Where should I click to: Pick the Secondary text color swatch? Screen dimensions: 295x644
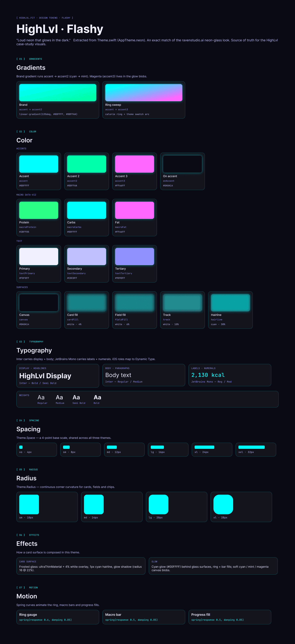tap(87, 257)
